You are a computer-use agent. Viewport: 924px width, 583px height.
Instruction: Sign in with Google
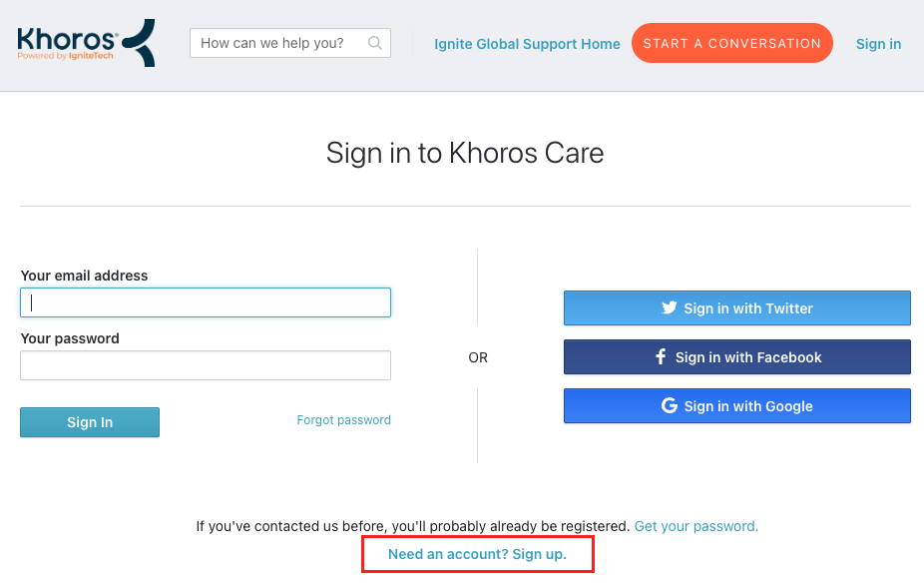click(737, 405)
